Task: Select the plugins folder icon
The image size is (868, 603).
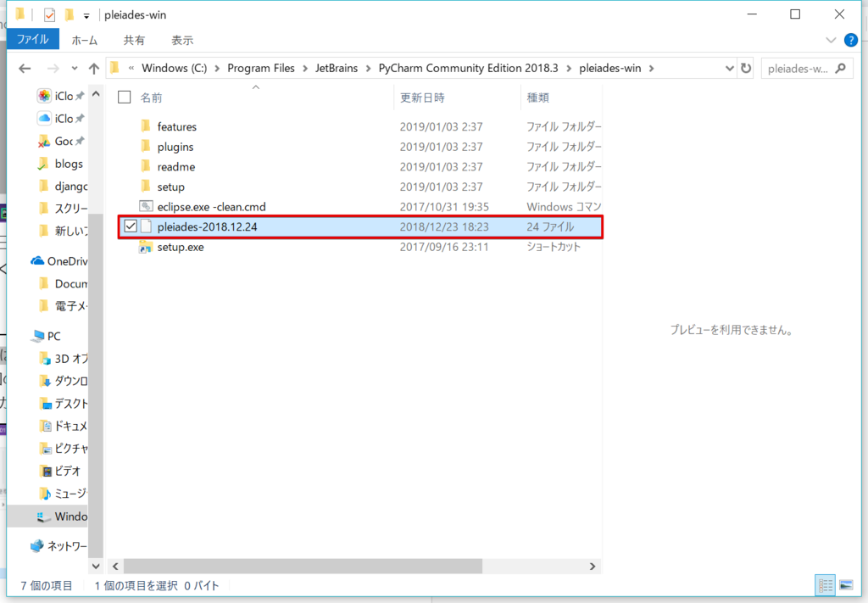Action: tap(146, 146)
